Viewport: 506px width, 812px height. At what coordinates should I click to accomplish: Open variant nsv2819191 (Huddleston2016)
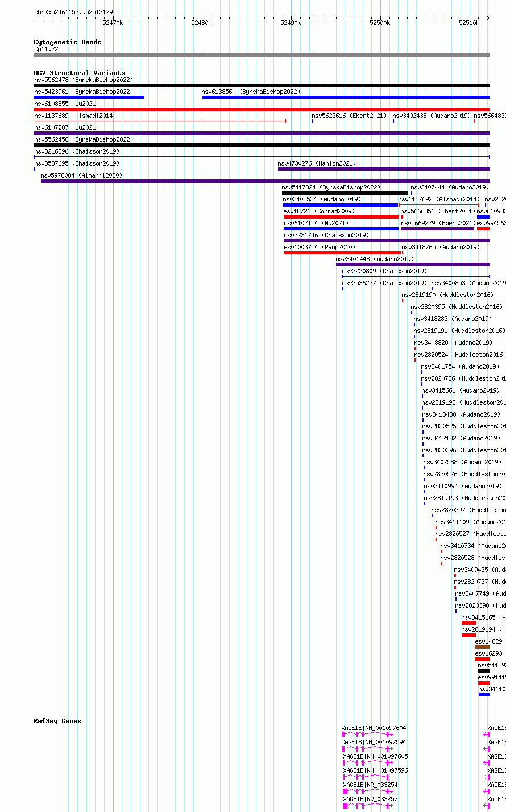coord(459,331)
